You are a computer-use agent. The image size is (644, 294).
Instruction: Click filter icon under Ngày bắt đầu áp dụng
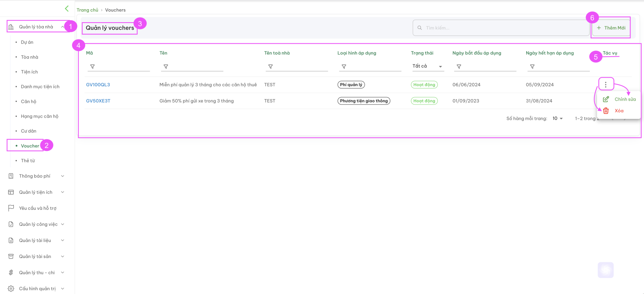pyautogui.click(x=459, y=67)
